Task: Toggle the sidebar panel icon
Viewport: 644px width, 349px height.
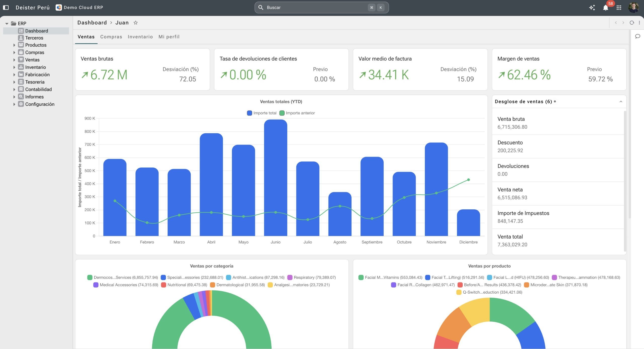Action: pyautogui.click(x=6, y=8)
